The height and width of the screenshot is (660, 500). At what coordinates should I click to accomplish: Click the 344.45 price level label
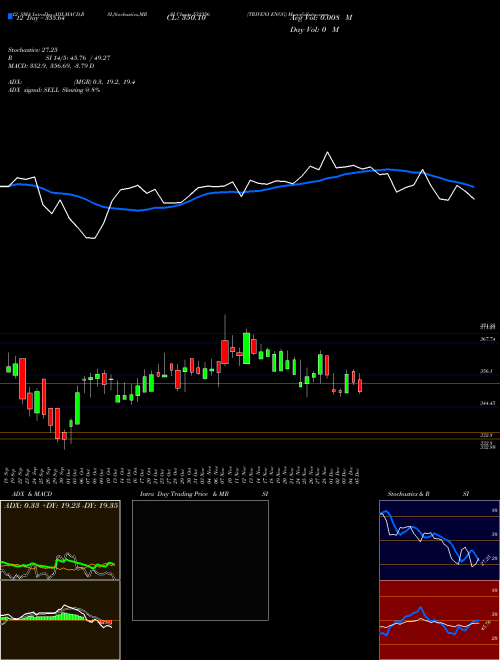[488, 403]
